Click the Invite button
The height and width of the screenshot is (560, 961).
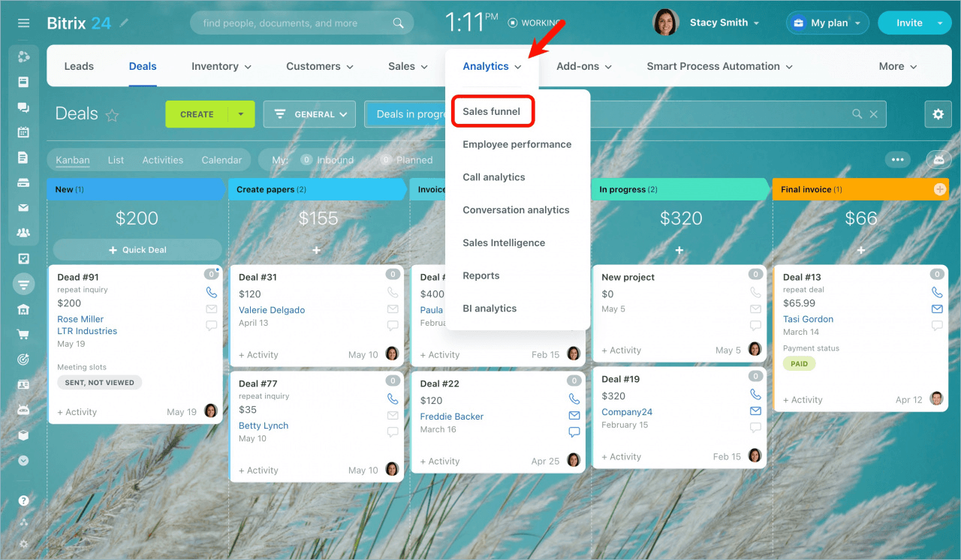coord(909,23)
